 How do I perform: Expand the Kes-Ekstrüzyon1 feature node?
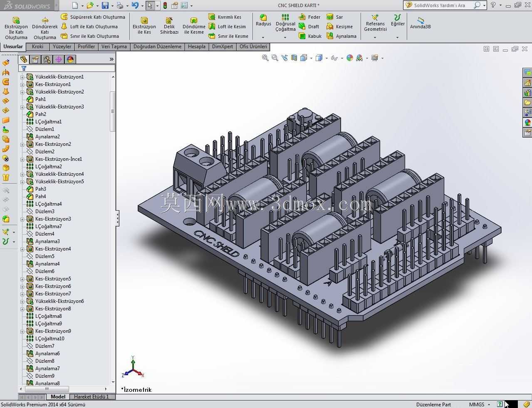click(x=22, y=84)
